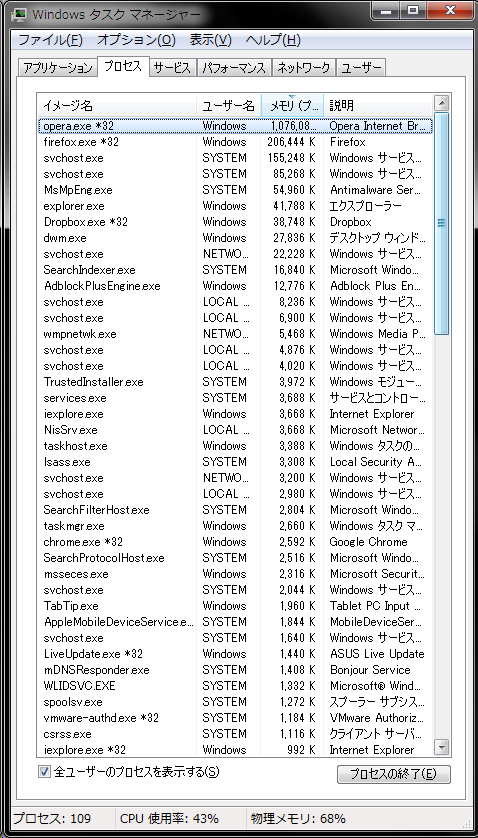Click プロセス: 109 in status bar
Viewport: 478px width, 838px height.
click(52, 818)
